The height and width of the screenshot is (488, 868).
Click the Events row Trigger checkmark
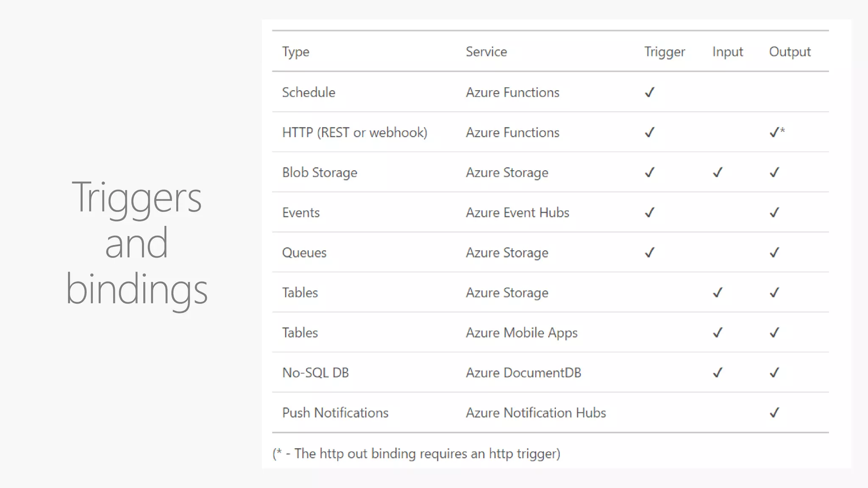point(650,212)
